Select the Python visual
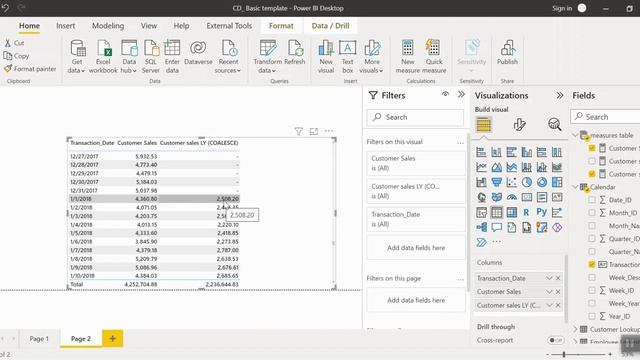This screenshot has width=640, height=360. click(542, 213)
